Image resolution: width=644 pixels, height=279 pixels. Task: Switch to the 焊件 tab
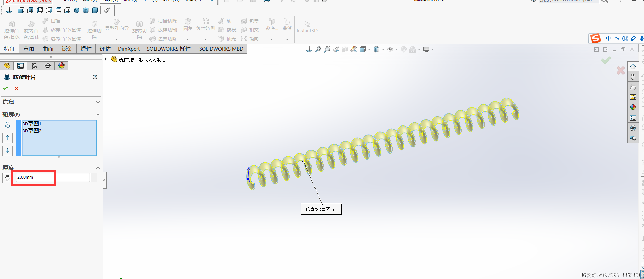86,49
